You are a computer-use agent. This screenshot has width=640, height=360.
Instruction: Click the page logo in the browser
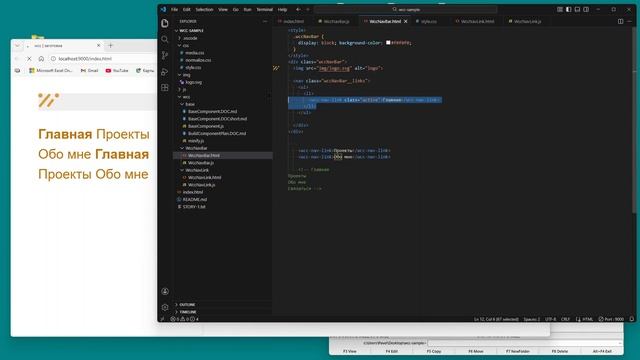49,100
